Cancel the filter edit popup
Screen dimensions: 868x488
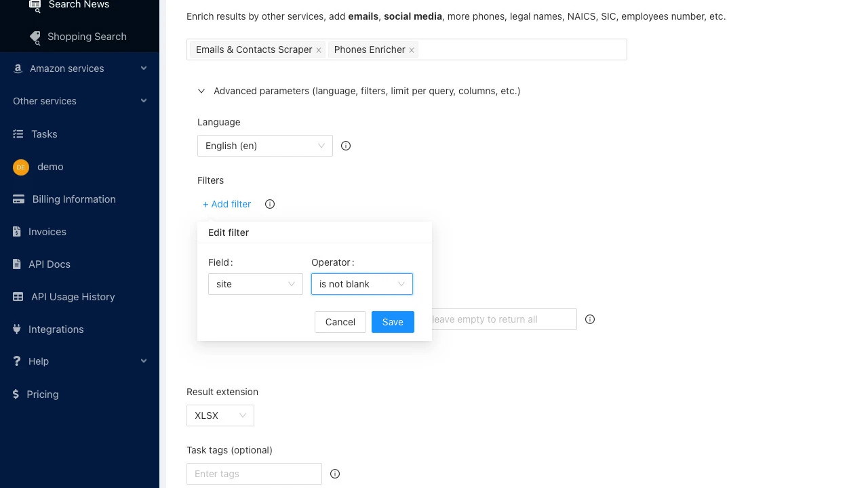(x=340, y=322)
